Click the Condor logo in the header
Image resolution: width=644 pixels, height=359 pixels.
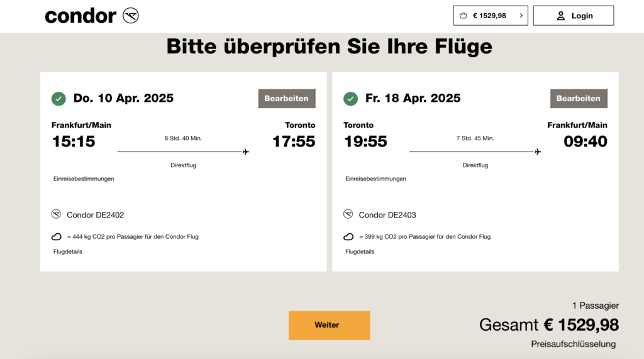tap(91, 16)
